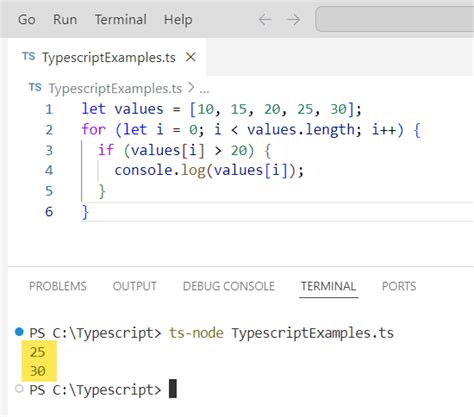Expand the breadcrumb chevron after the filename
The image size is (474, 417).
point(191,88)
